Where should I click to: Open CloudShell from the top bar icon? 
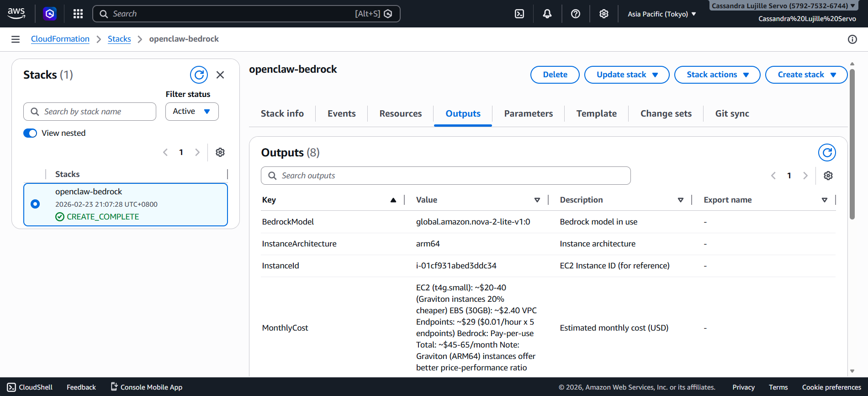(519, 14)
